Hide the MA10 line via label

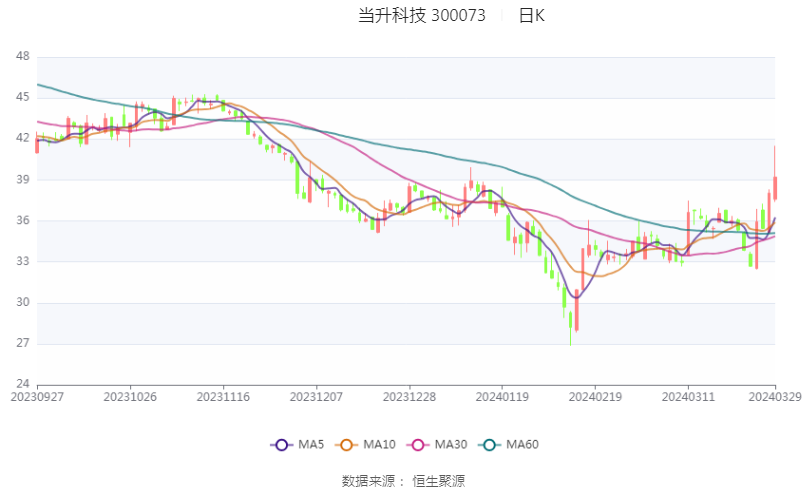[x=379, y=445]
